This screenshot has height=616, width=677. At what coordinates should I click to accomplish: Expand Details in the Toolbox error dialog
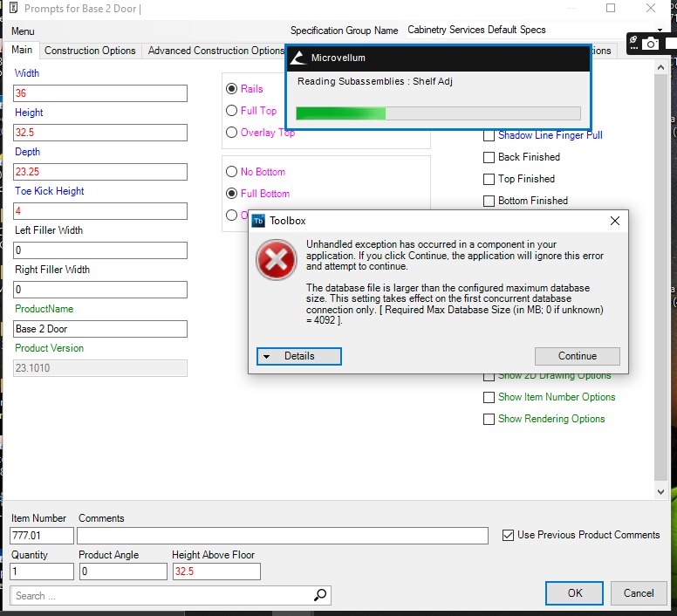tap(298, 356)
